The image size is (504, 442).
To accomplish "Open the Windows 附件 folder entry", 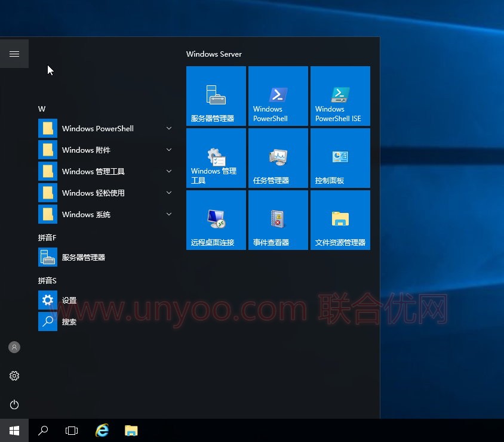I will (106, 150).
